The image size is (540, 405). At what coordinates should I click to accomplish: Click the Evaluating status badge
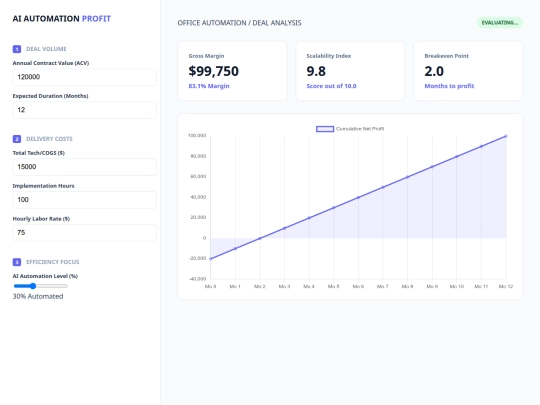[500, 23]
